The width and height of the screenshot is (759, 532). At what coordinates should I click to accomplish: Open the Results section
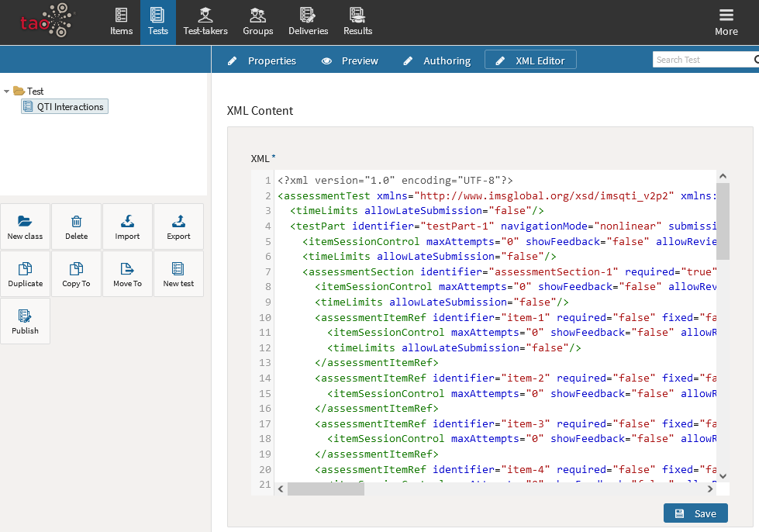coord(357,21)
